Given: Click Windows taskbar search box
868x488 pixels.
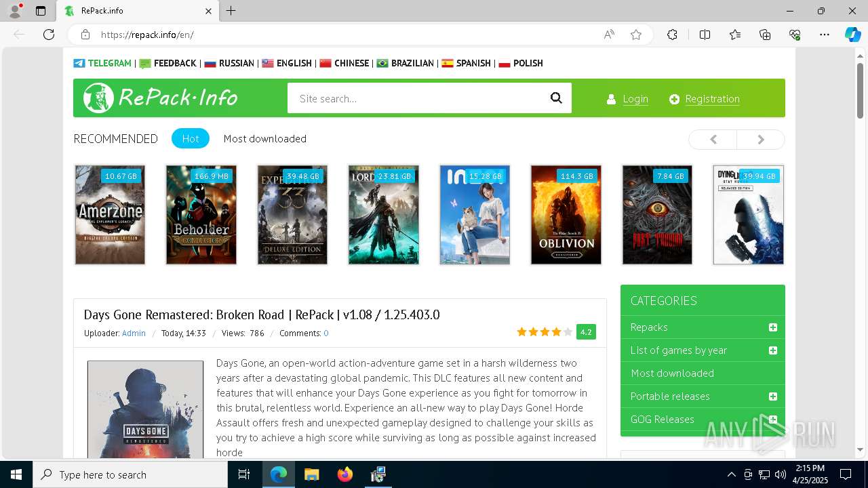Looking at the screenshot, I should click(130, 474).
